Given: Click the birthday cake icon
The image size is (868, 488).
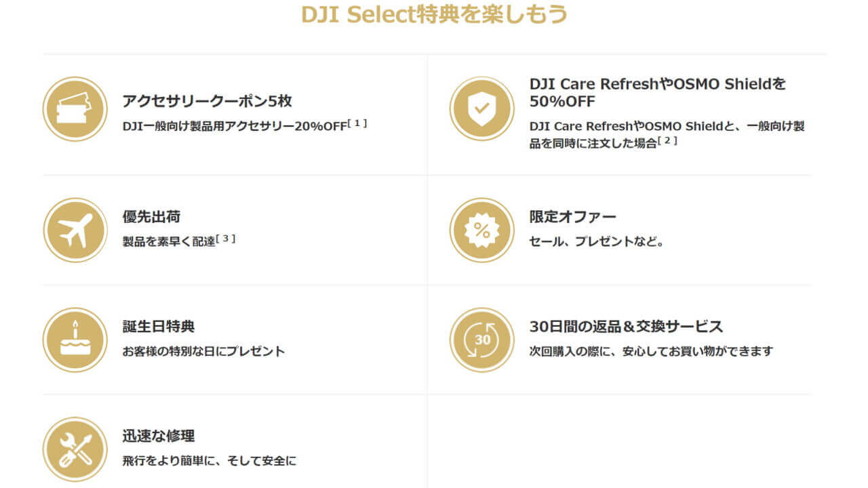Looking at the screenshot, I should (75, 340).
